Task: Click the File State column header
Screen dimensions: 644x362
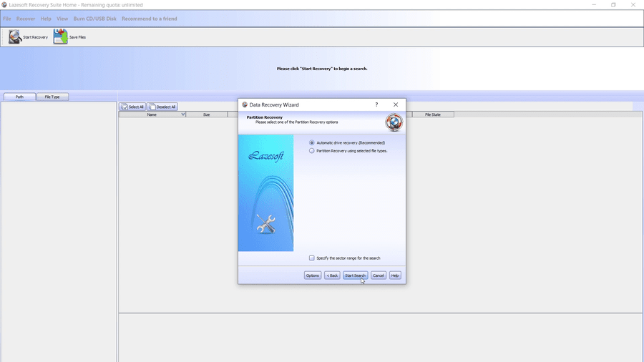Action: [433, 114]
